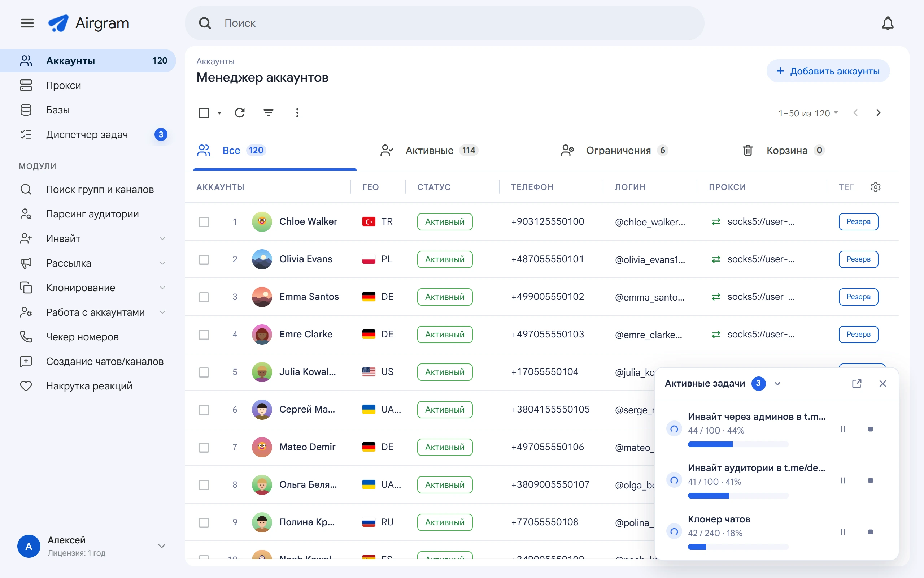The image size is (924, 578).
Task: Open Диспетчер задач in sidebar
Action: [88, 134]
